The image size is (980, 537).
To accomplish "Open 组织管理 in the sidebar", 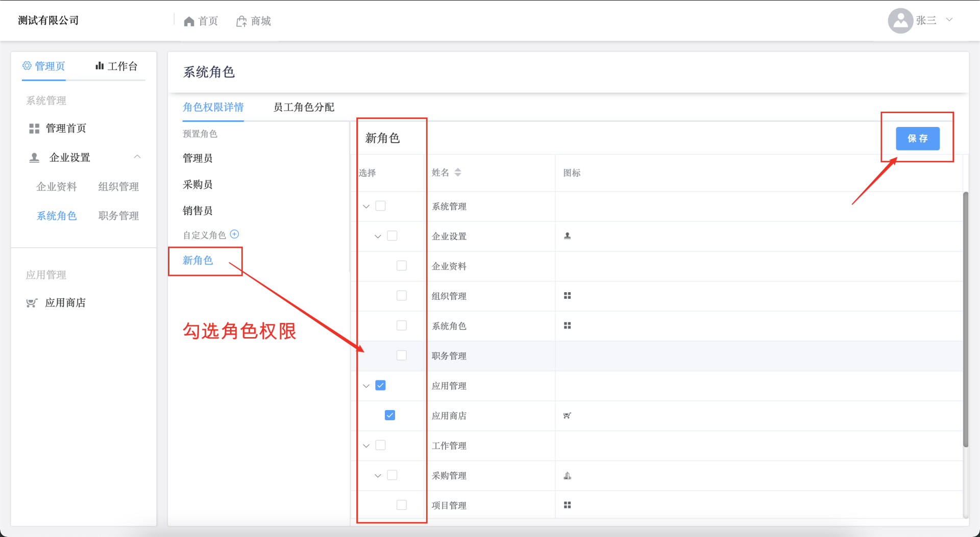I will click(118, 187).
